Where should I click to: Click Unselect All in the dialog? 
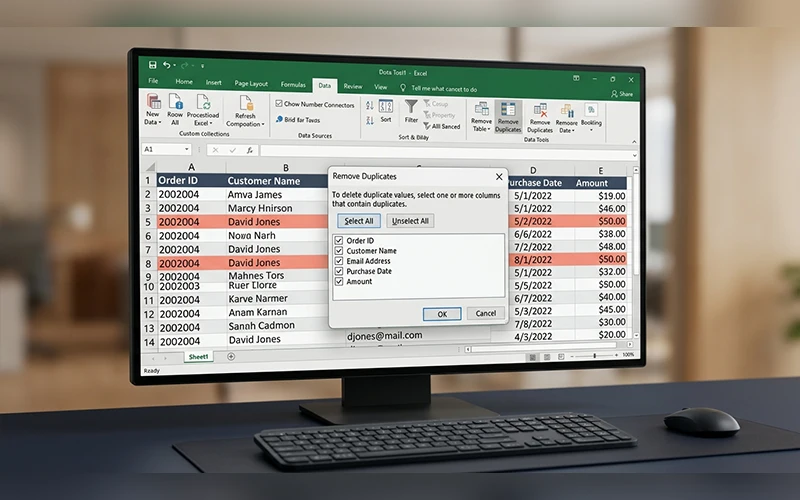click(410, 221)
